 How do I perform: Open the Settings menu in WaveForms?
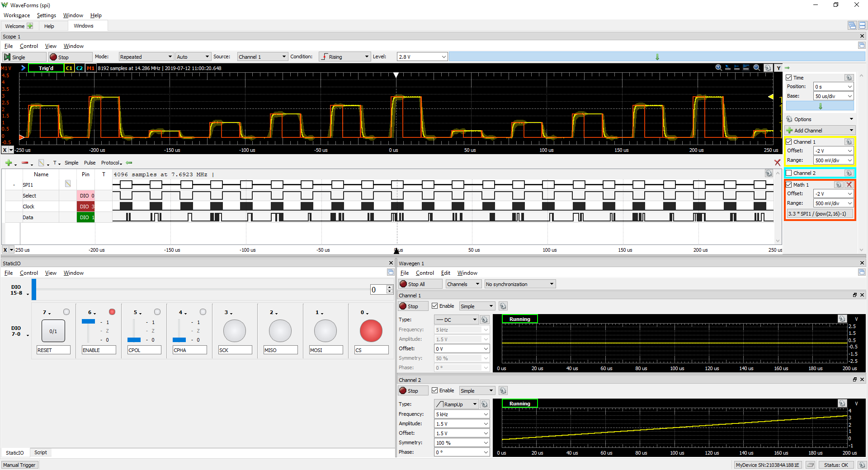[x=47, y=15]
